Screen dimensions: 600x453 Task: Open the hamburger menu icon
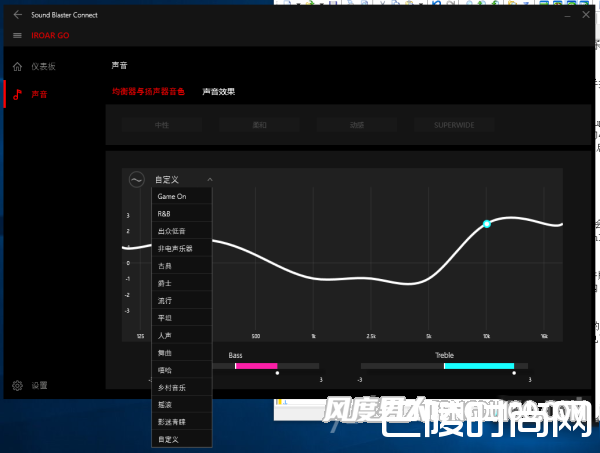pos(17,36)
